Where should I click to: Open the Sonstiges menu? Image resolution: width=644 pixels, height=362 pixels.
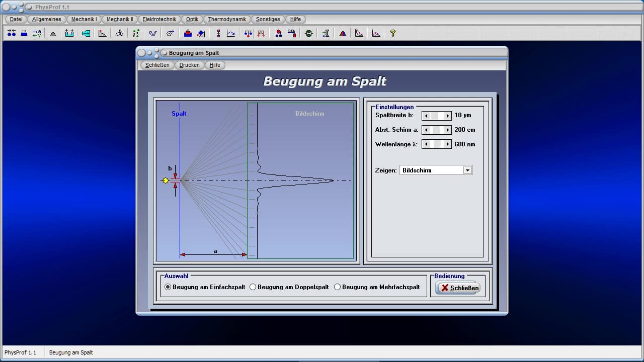268,19
